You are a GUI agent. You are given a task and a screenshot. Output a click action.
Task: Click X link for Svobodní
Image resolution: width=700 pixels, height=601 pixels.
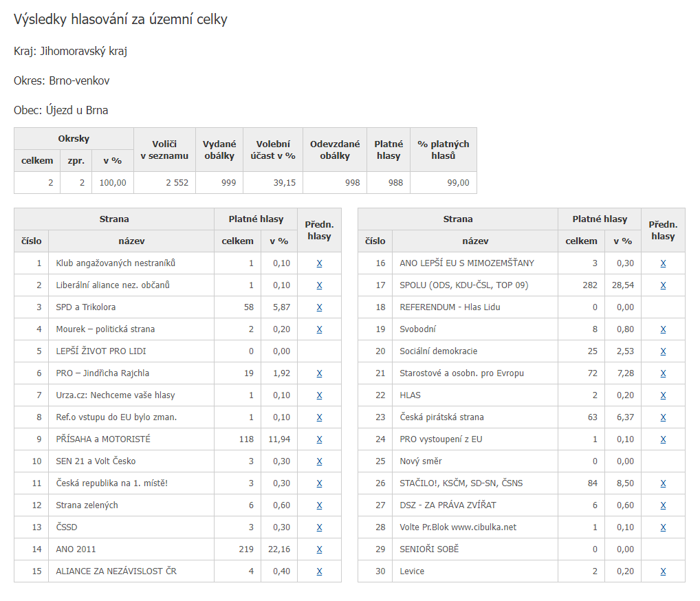[x=663, y=329]
